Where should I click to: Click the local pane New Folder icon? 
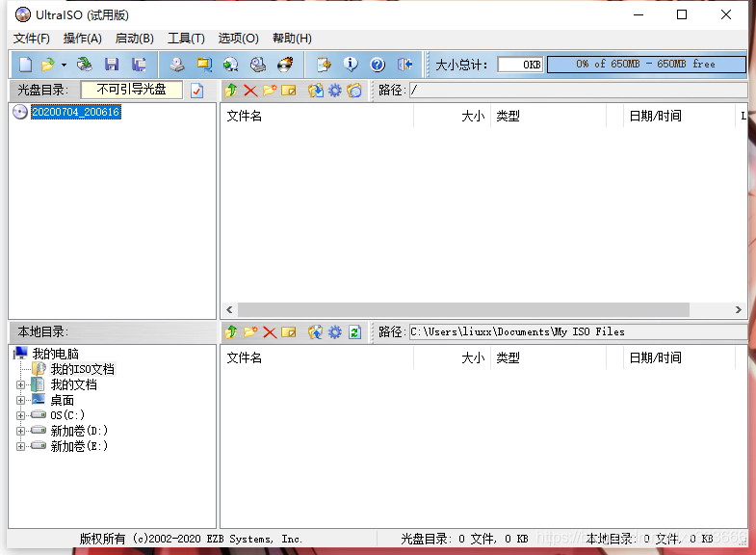tap(250, 331)
